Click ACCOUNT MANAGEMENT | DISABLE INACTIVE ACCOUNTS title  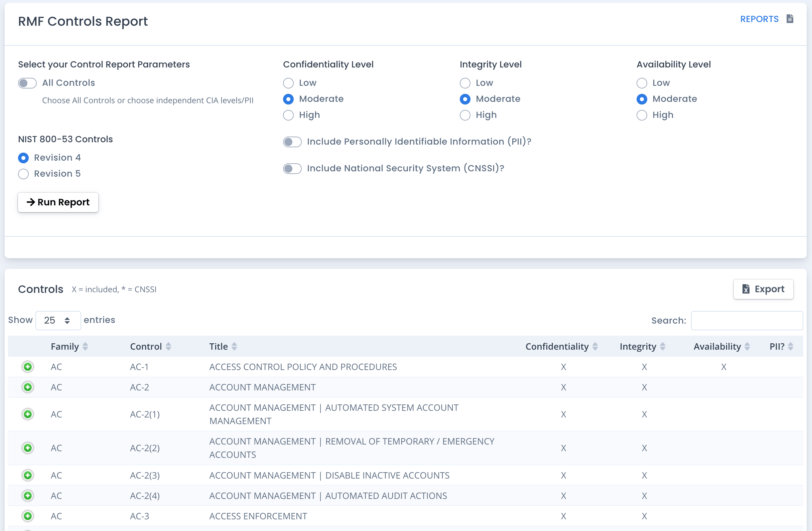329,476
